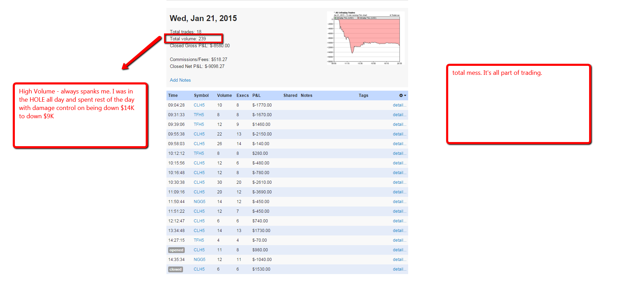The height and width of the screenshot is (282, 644).
Task: Click the TFH5 symbol at 09:31:33
Action: pos(199,115)
